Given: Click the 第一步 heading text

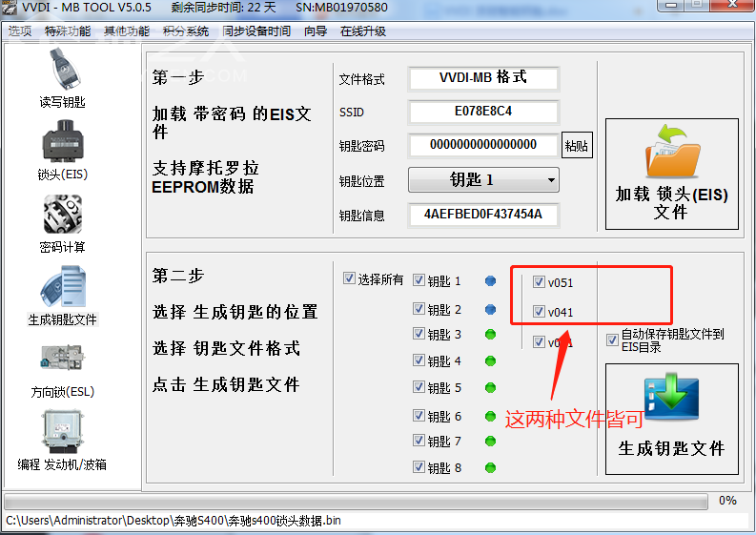Looking at the screenshot, I should pyautogui.click(x=178, y=77).
